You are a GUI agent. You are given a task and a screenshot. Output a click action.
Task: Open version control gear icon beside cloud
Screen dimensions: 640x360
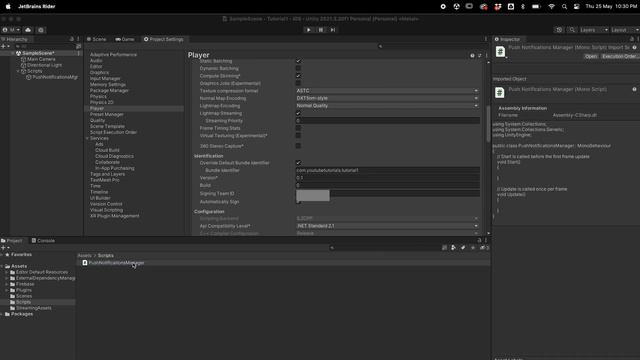[41, 30]
